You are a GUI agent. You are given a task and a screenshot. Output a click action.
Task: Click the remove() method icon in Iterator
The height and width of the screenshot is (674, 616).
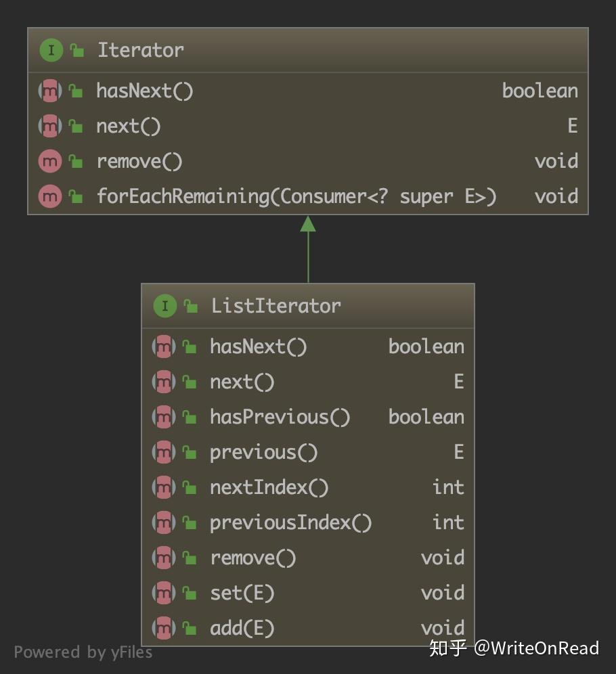coord(49,161)
